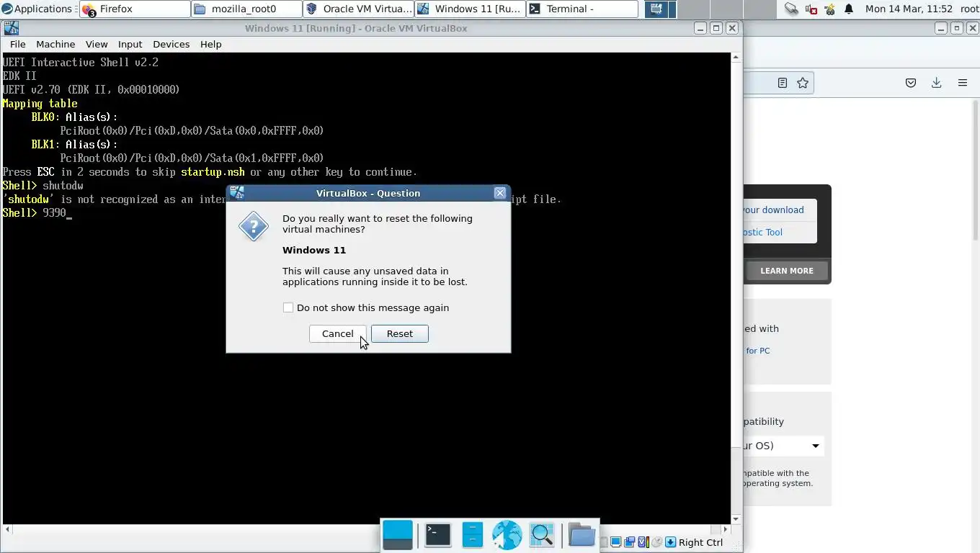Launch Terminal emulator from dock
Image resolution: width=980 pixels, height=553 pixels.
tap(437, 534)
